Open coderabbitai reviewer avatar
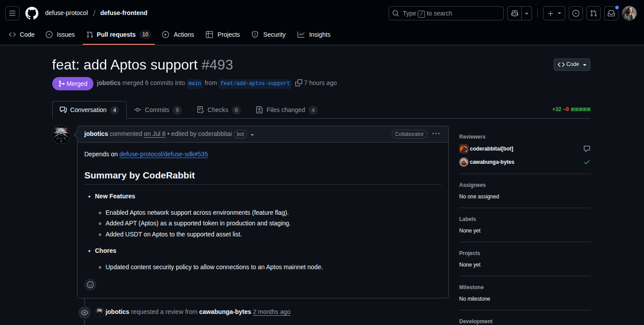 tap(464, 149)
